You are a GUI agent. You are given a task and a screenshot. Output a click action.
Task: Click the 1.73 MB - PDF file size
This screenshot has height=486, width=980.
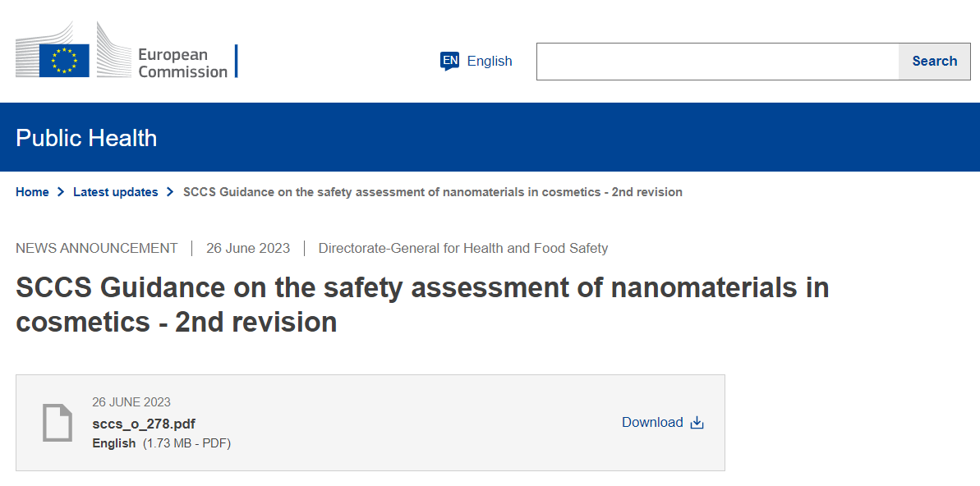pyautogui.click(x=186, y=443)
